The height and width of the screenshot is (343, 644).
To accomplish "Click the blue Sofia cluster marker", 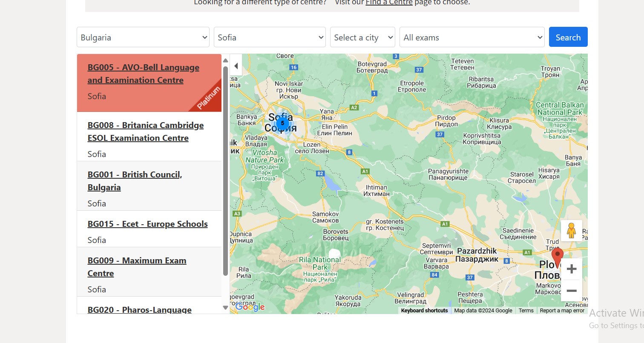I will click(282, 123).
